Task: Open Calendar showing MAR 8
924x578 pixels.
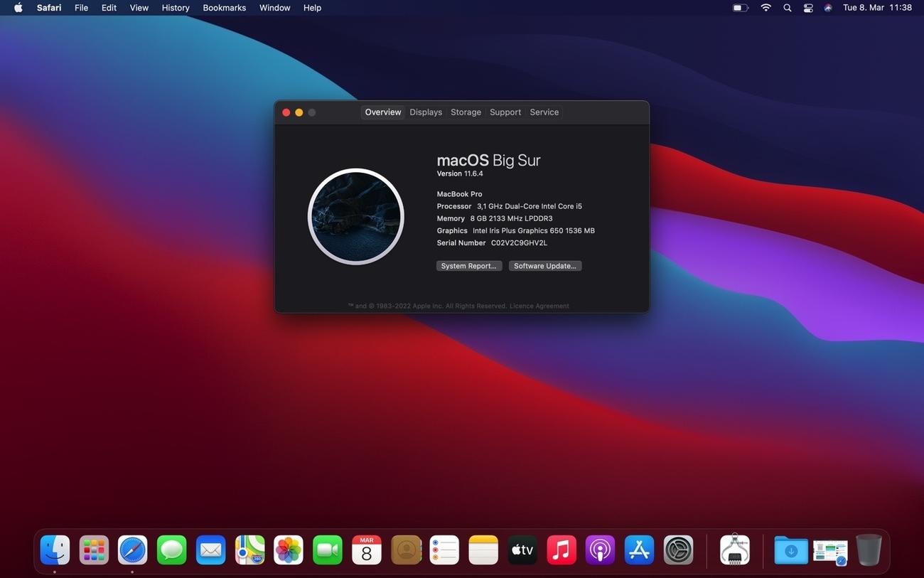Action: [x=366, y=550]
